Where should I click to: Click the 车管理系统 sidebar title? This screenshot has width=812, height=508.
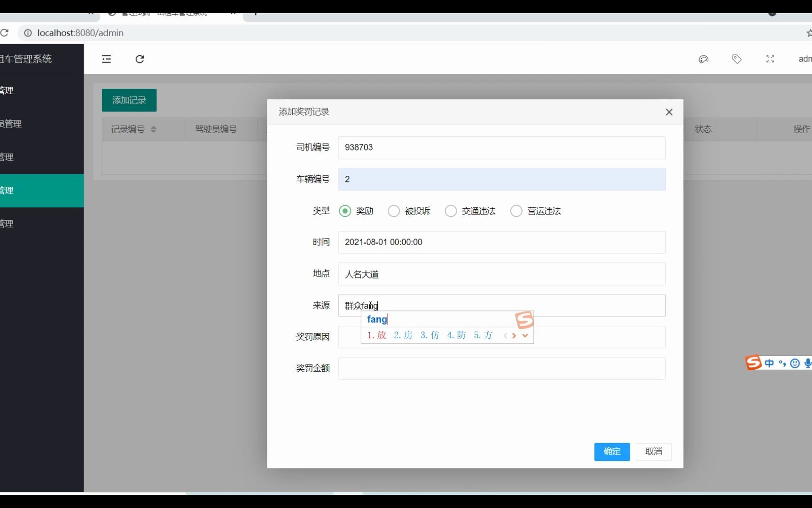tap(26, 59)
